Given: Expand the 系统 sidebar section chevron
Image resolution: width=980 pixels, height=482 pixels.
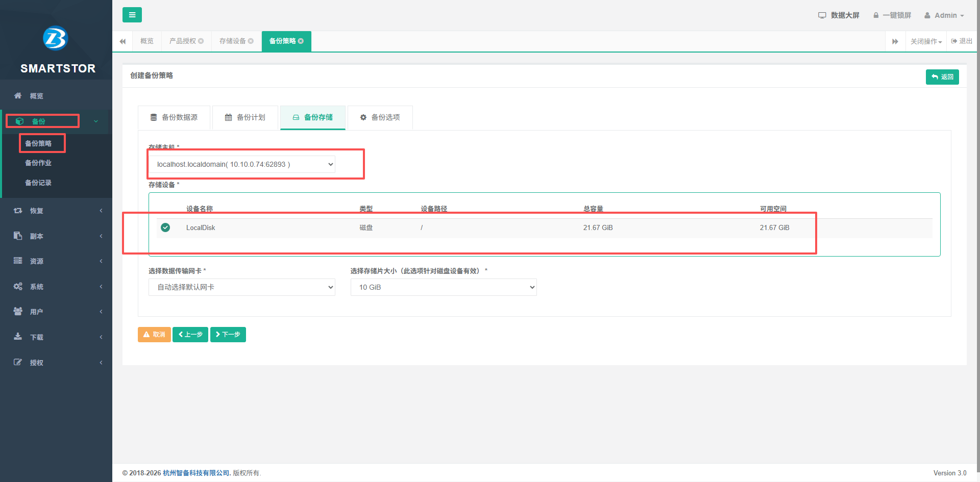Looking at the screenshot, I should point(101,287).
